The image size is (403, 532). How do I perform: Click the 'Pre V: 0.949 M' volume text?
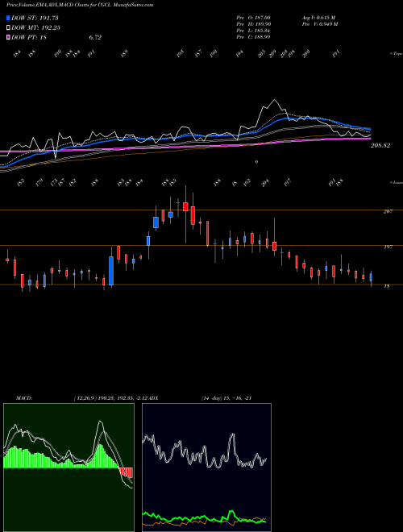coord(319,24)
